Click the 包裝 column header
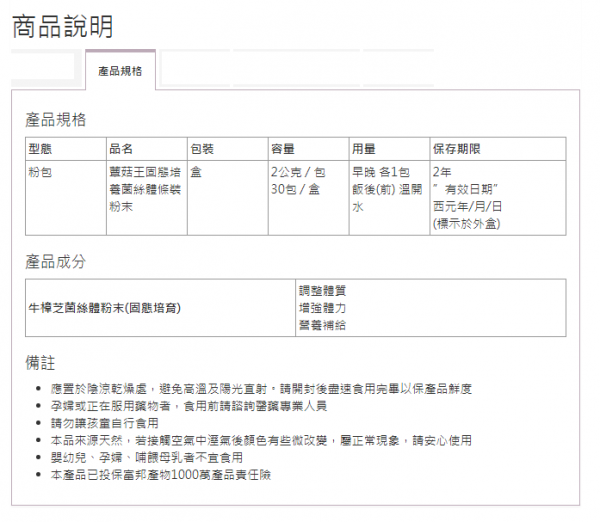This screenshot has width=600, height=522. [202, 149]
